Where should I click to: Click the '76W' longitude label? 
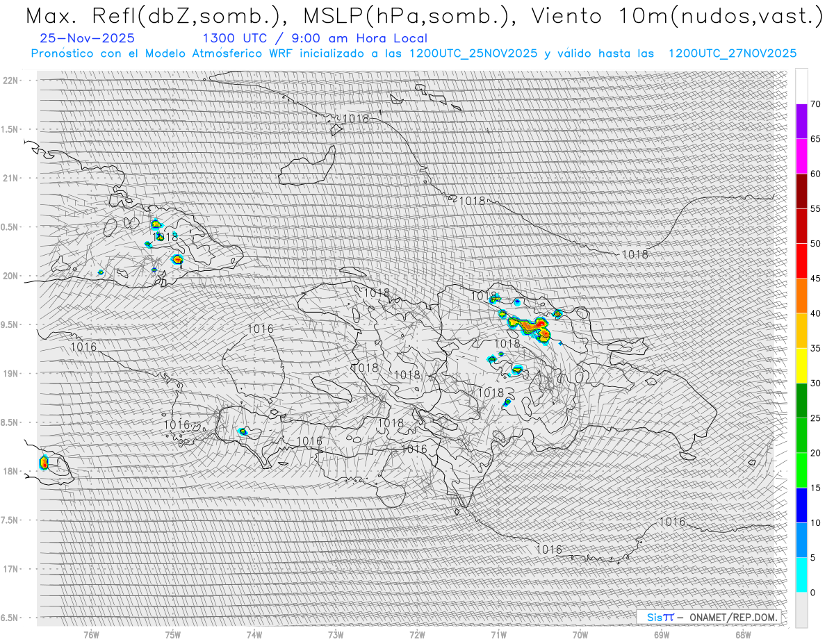[x=91, y=634]
